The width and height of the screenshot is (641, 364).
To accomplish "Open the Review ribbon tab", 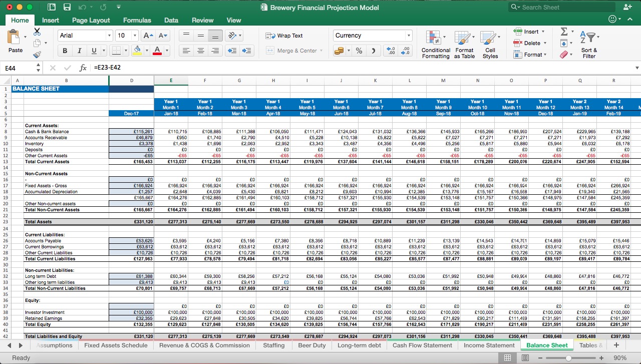I will [202, 20].
